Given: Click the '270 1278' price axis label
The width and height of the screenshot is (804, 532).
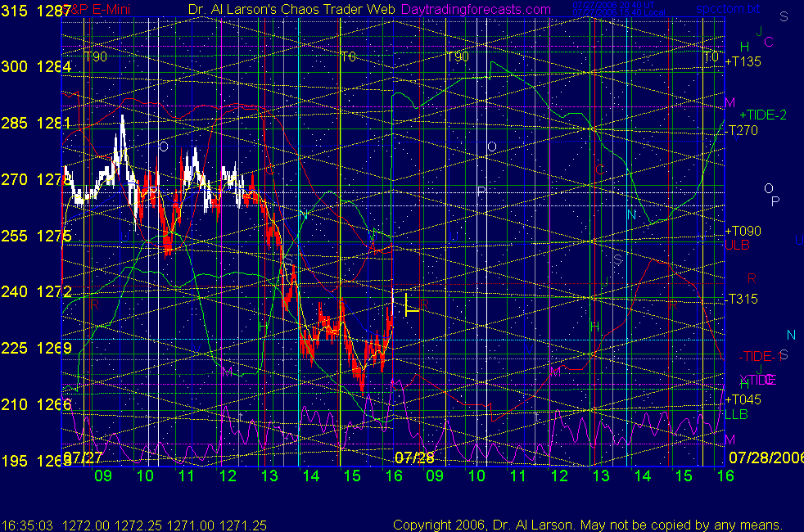Looking at the screenshot, I should point(36,179).
